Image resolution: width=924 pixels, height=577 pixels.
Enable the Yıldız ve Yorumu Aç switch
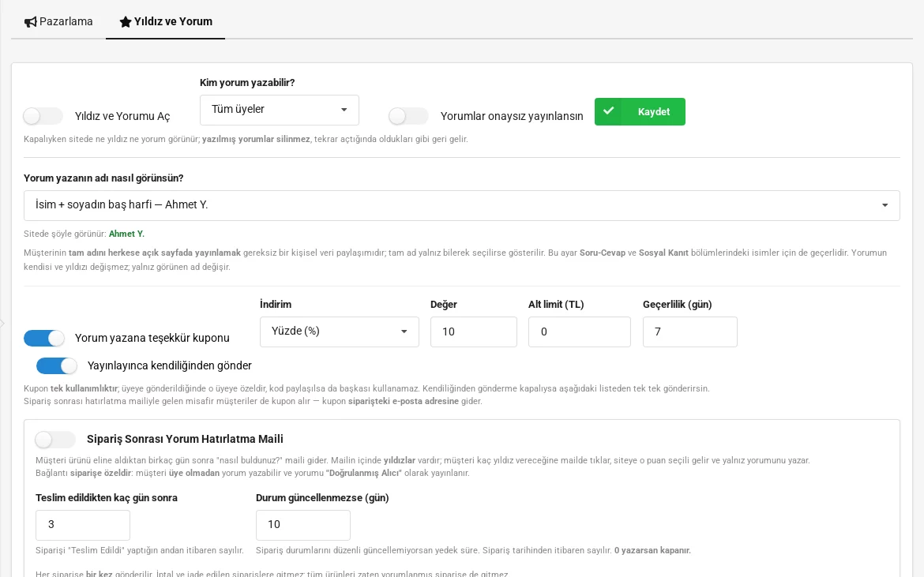click(43, 116)
